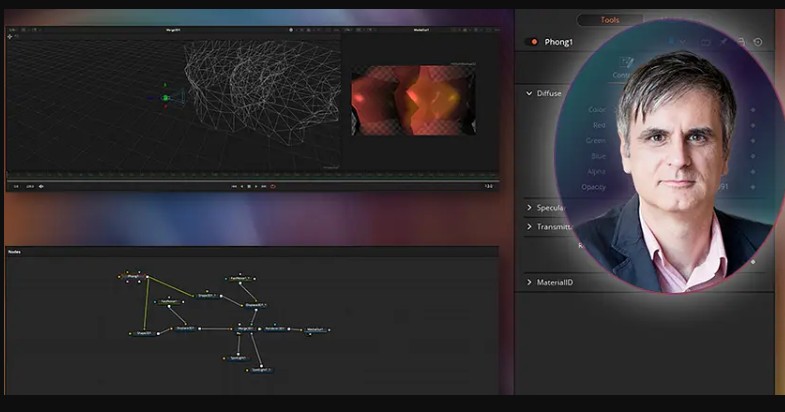Play the composition in reverse
The width and height of the screenshot is (785, 412).
coord(242,186)
